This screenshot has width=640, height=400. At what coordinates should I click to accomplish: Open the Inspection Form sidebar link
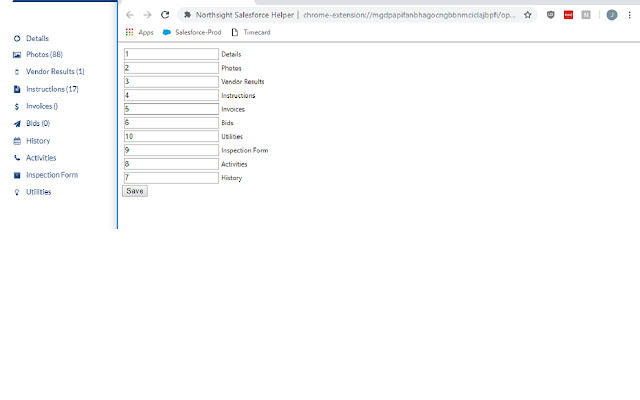52,175
